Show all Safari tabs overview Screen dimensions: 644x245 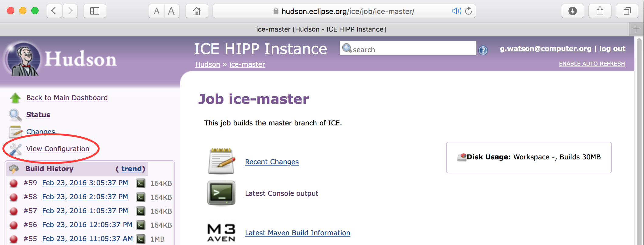tap(627, 11)
